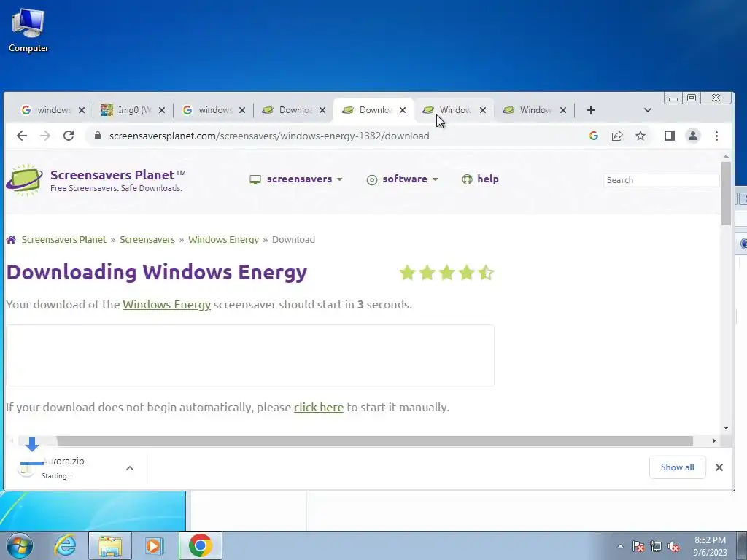Image resolution: width=747 pixels, height=560 pixels.
Task: Open the help page
Action: pyautogui.click(x=480, y=179)
